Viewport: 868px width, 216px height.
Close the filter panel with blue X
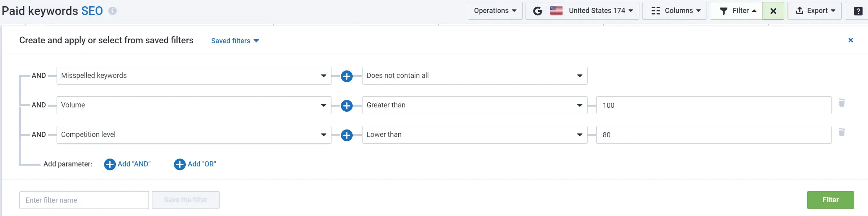pos(850,40)
